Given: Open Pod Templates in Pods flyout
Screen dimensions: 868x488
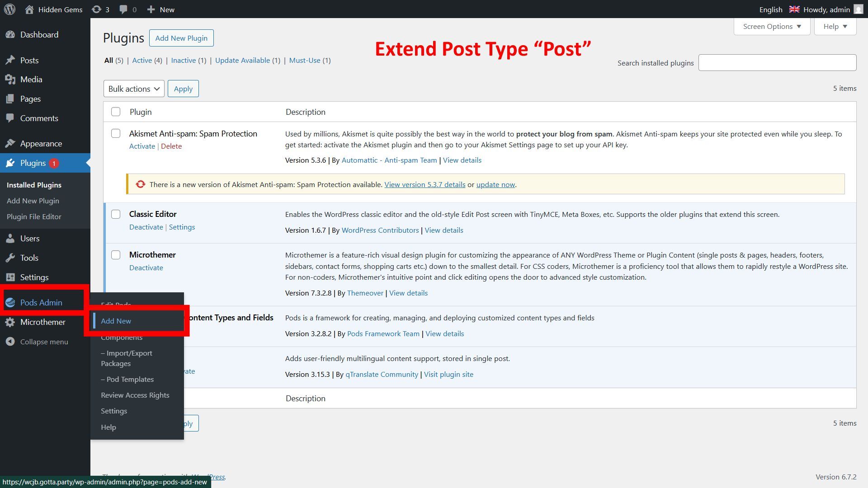Looking at the screenshot, I should tap(127, 379).
